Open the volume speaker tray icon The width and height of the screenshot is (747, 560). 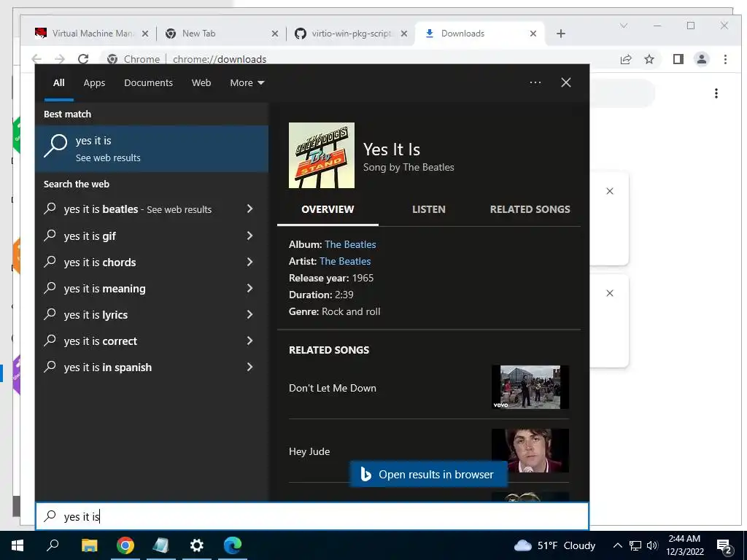(652, 545)
